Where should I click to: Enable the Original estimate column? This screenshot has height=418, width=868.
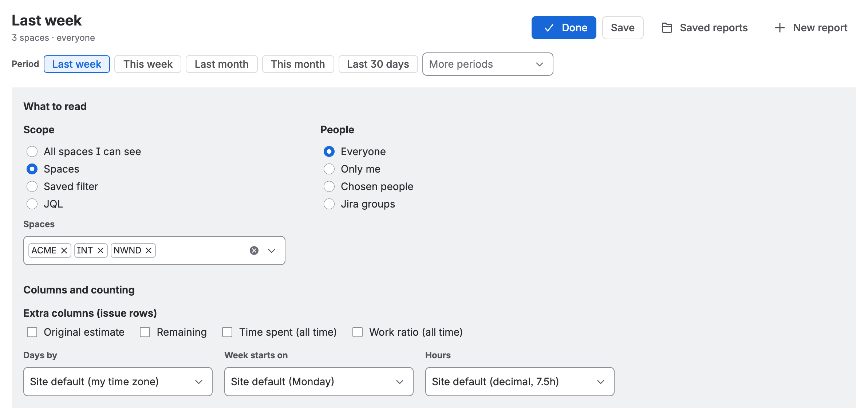tap(32, 332)
